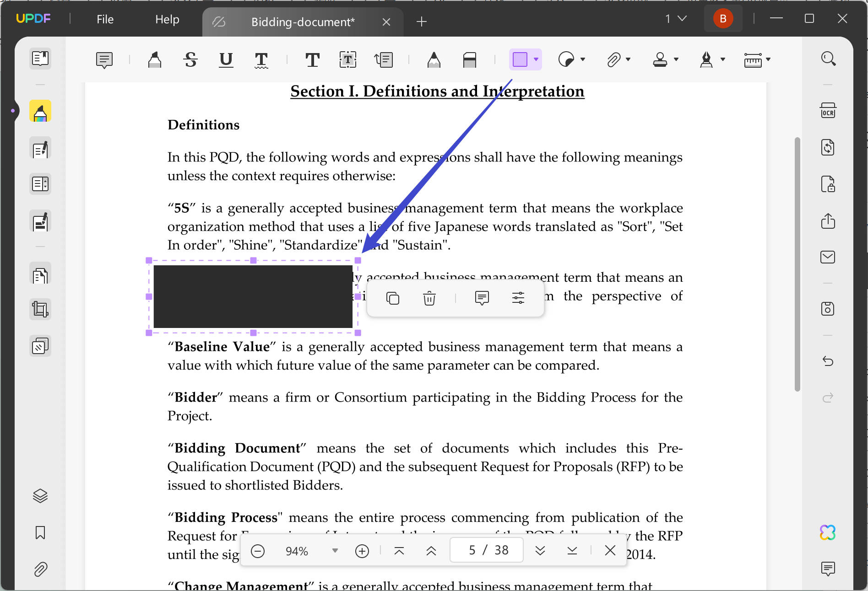Expand the shapes tool dropdown
The height and width of the screenshot is (591, 868).
coord(537,59)
